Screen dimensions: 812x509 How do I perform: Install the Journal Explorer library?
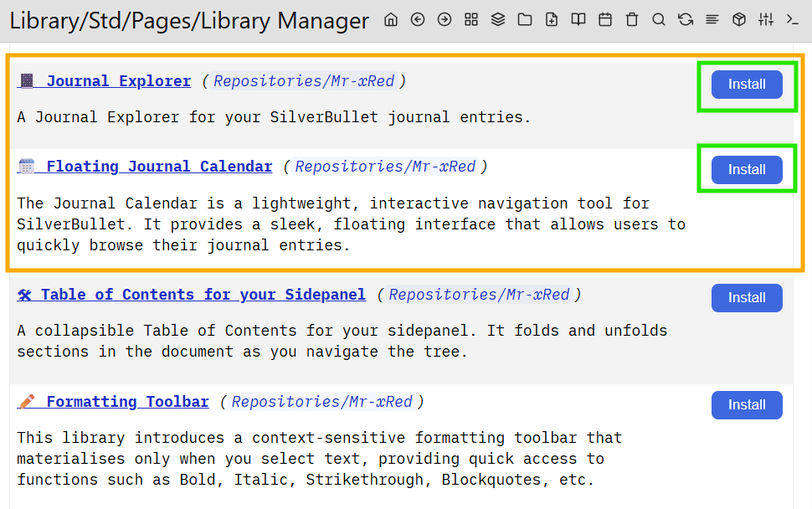tap(747, 85)
